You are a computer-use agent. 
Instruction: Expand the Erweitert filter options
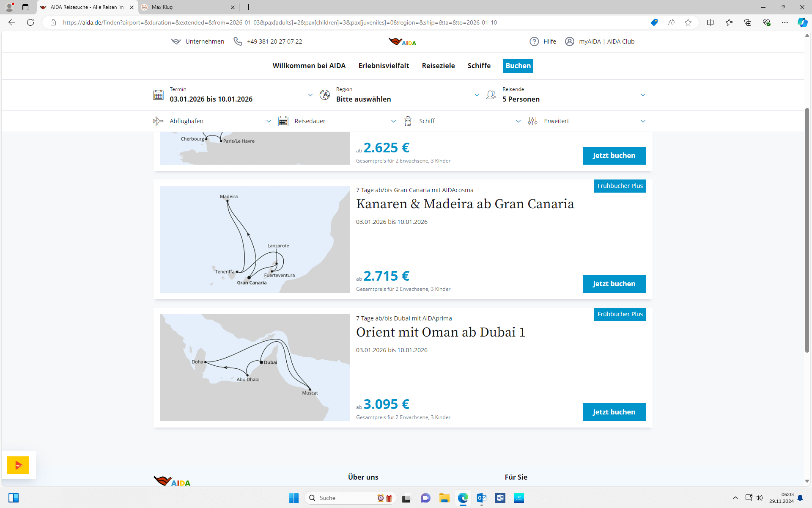tap(642, 121)
